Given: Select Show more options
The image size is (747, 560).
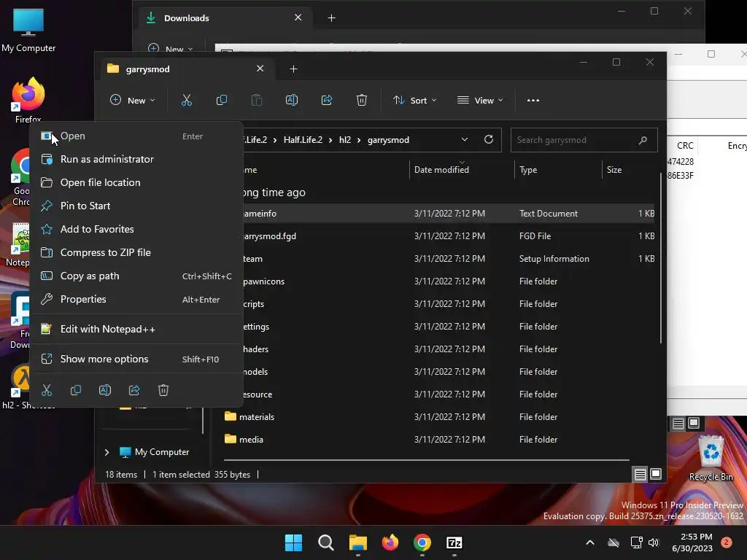Looking at the screenshot, I should click(x=136, y=359).
